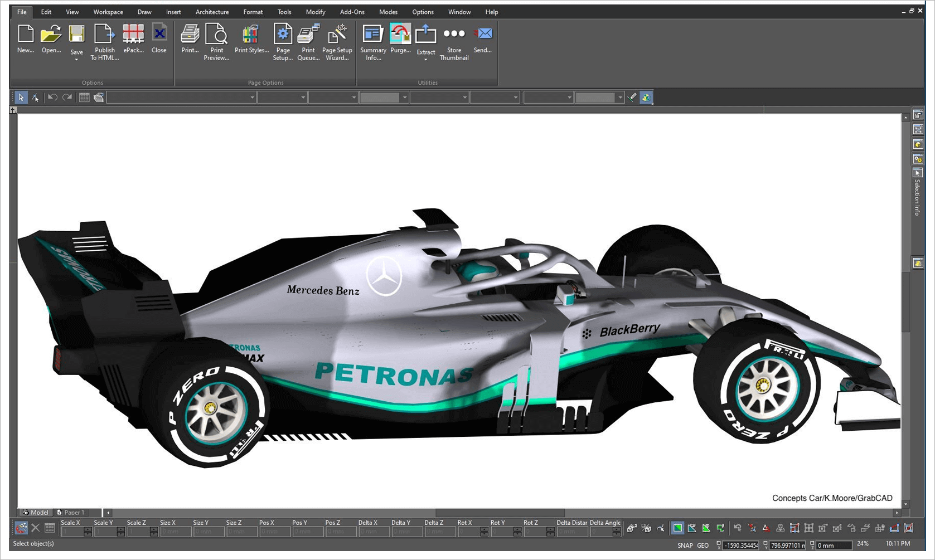Click the vertical scrollbar down arrow
Viewport: 935px width, 560px height.
[x=905, y=504]
